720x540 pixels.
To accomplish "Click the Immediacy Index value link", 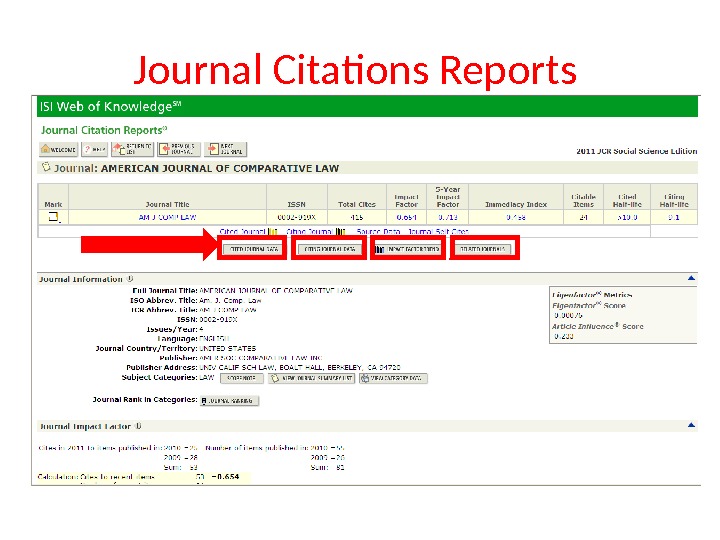I will (x=516, y=217).
